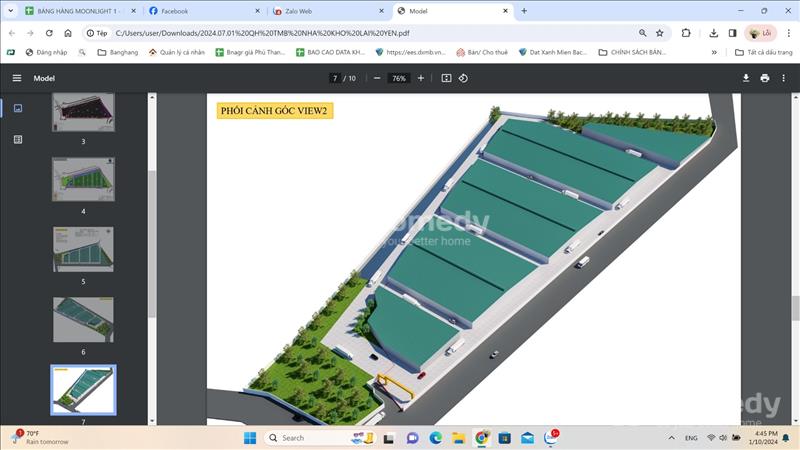
Task: Bookmark this page with star icon
Action: pos(659,33)
